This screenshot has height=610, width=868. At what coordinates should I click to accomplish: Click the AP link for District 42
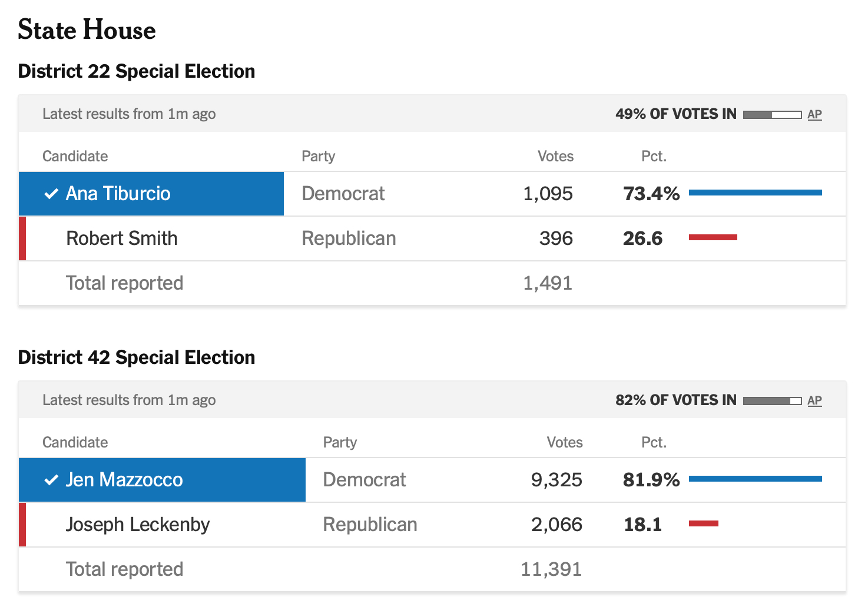pyautogui.click(x=814, y=400)
